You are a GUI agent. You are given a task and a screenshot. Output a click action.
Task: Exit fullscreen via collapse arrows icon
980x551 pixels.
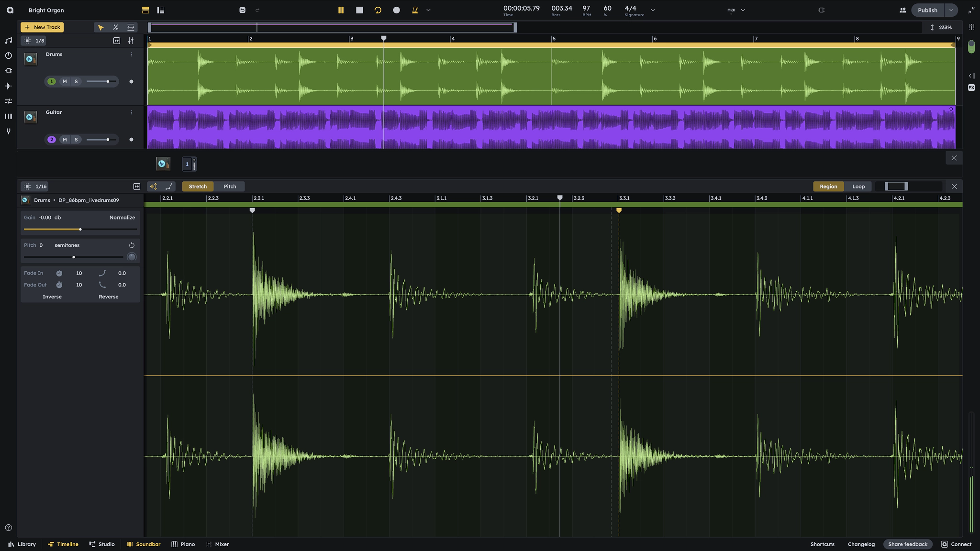coord(971,10)
